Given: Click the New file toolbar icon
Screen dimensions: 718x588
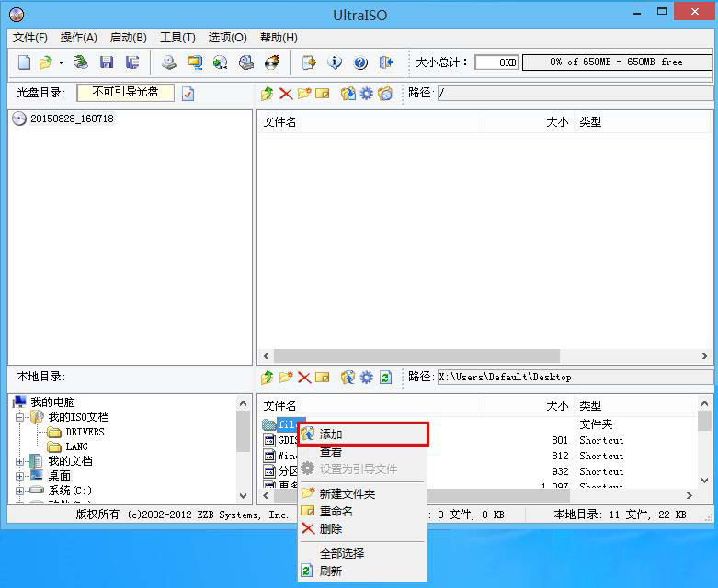Looking at the screenshot, I should pos(24,62).
